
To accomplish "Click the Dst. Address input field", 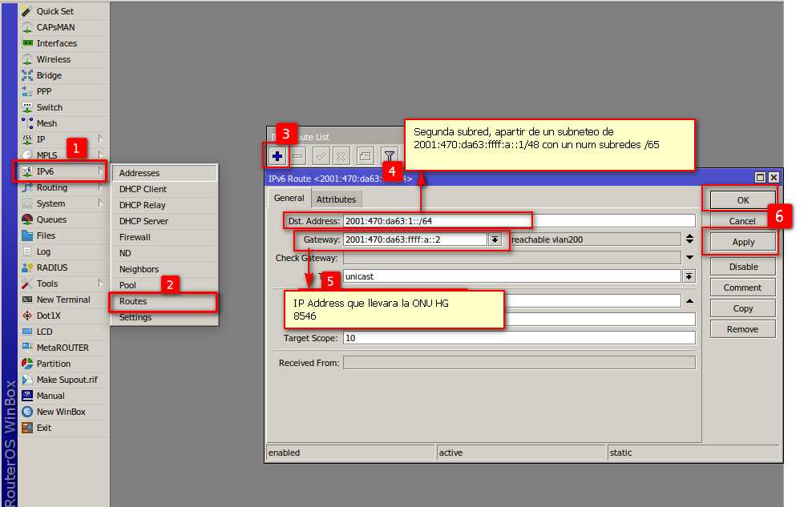I will tap(437, 221).
